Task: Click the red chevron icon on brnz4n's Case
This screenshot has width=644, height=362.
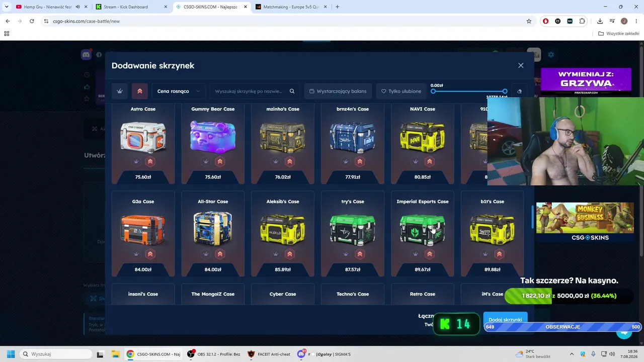Action: pos(360,161)
